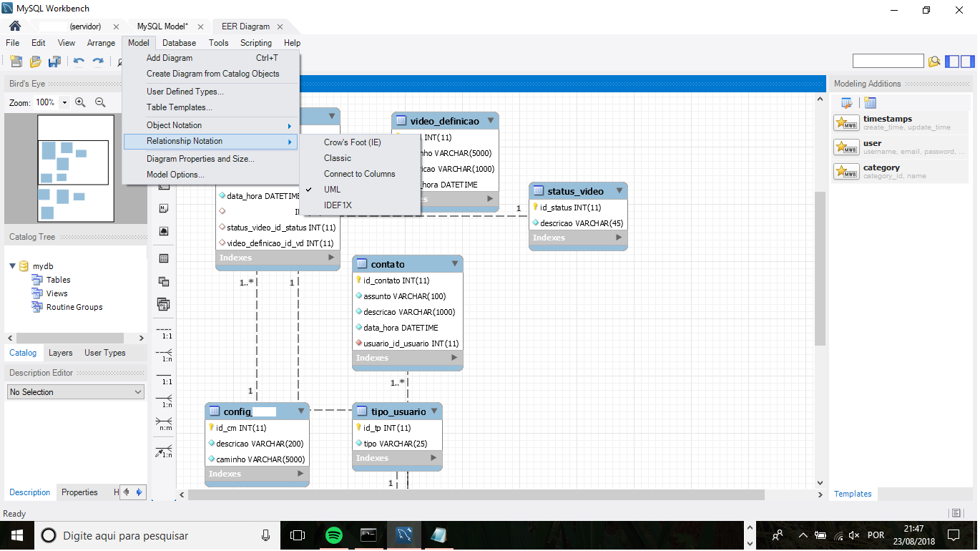The image size is (980, 551).
Task: Open the No Selection dropdown
Action: click(x=76, y=392)
